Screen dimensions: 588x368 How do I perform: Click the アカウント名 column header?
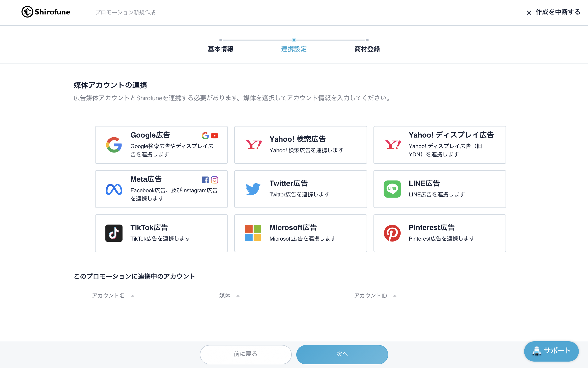[x=108, y=296]
